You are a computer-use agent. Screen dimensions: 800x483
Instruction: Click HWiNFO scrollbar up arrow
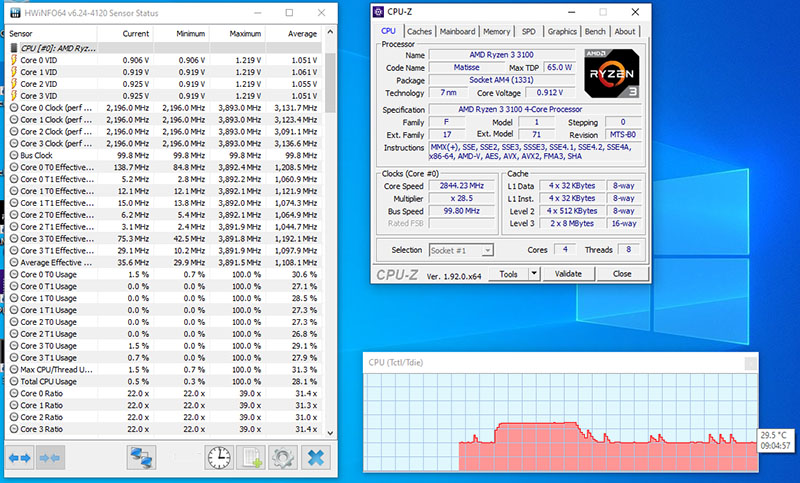click(330, 32)
